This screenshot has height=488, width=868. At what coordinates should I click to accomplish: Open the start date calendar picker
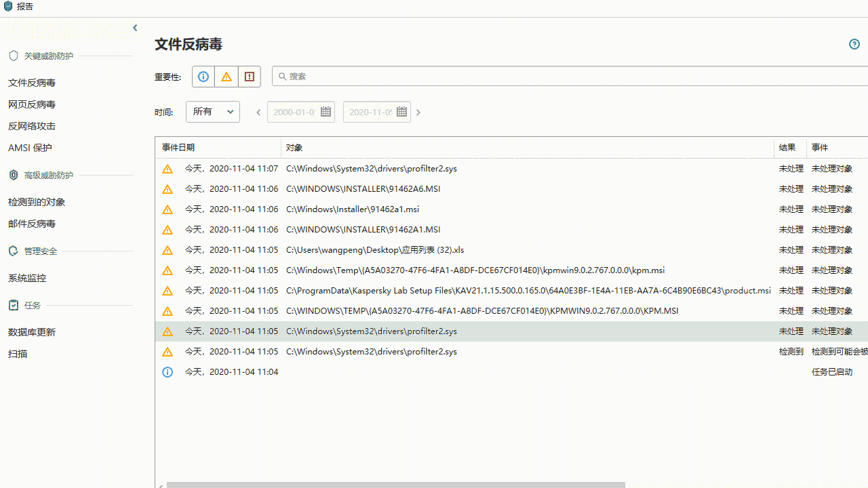point(325,112)
